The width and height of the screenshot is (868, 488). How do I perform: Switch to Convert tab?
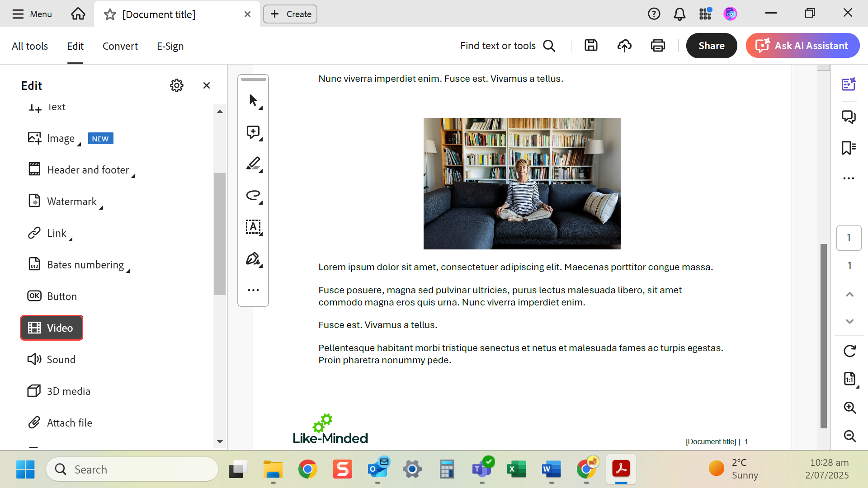[120, 46]
